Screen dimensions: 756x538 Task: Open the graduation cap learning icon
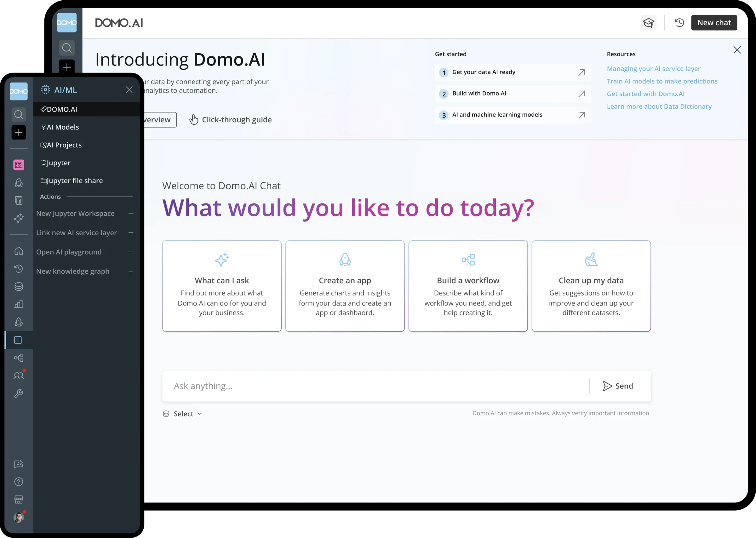[x=648, y=23]
